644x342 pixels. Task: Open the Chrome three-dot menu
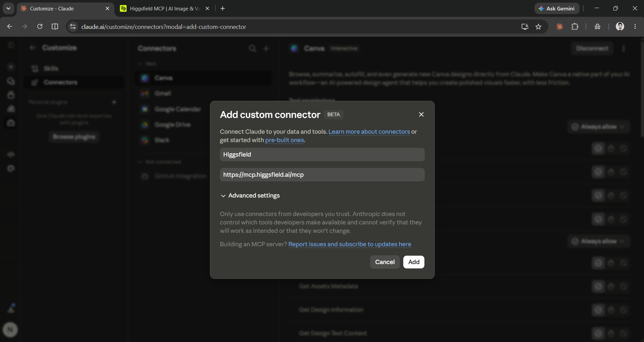635,27
